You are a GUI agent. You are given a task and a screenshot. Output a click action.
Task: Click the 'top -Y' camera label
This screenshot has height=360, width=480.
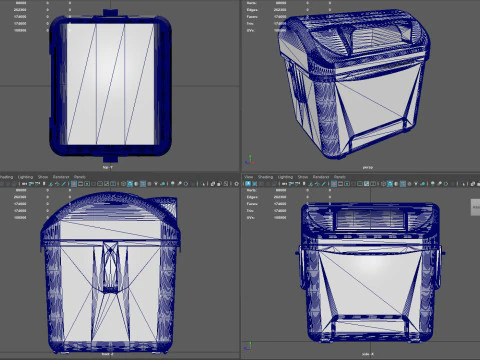107,167
